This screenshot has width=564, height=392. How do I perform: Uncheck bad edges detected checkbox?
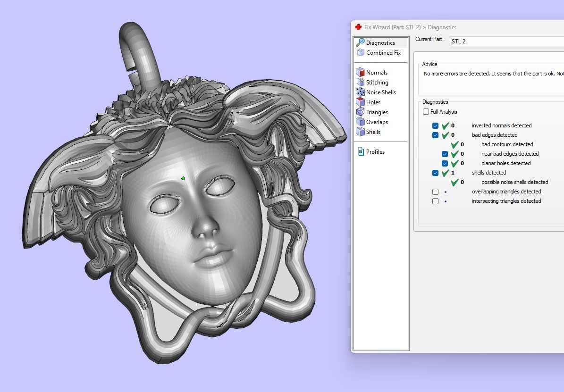coord(435,135)
